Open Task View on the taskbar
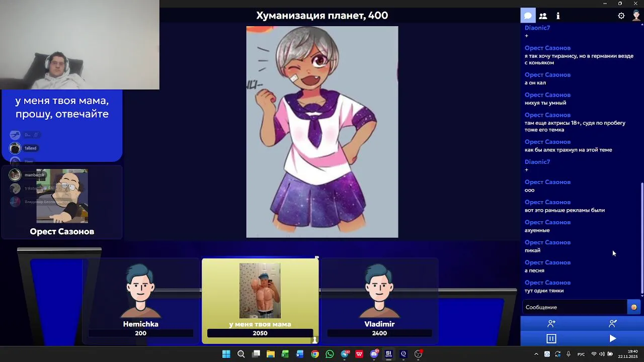This screenshot has height=362, width=644. (x=256, y=354)
